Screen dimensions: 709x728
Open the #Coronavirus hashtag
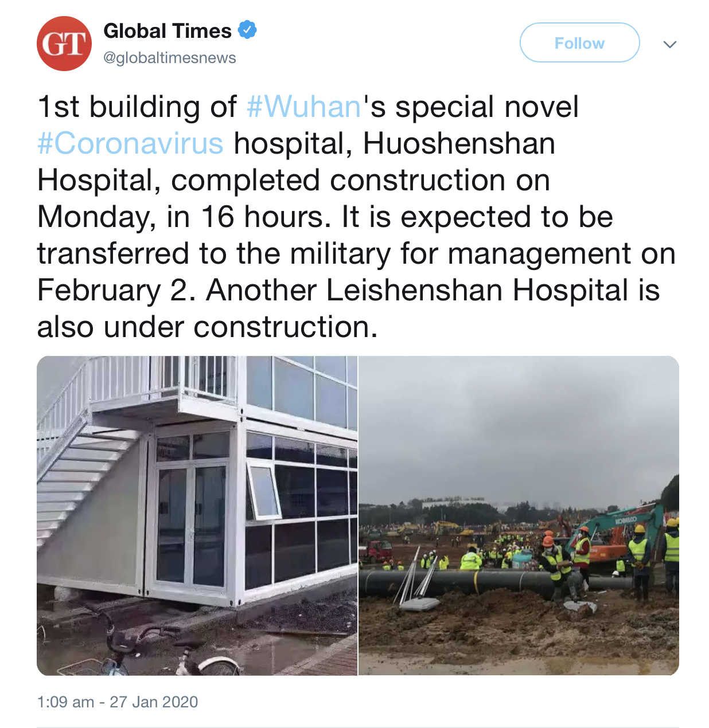pos(130,143)
